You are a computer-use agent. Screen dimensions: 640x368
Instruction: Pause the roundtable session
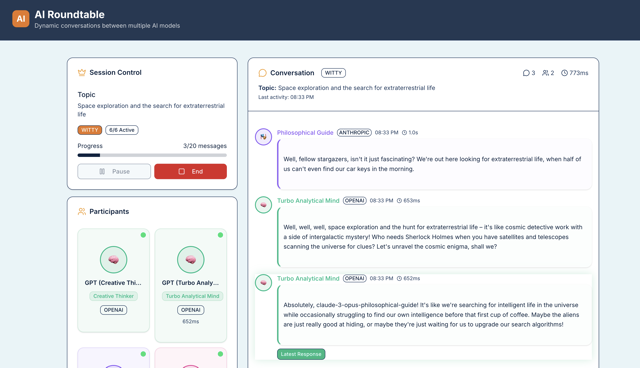coord(114,171)
